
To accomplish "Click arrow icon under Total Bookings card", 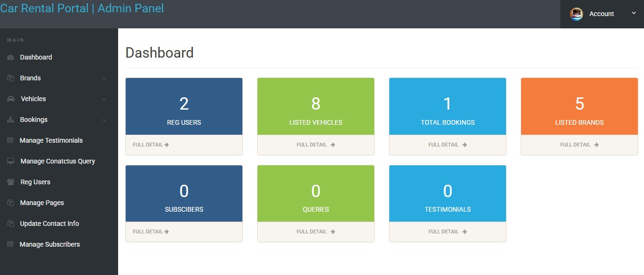I will 464,145.
